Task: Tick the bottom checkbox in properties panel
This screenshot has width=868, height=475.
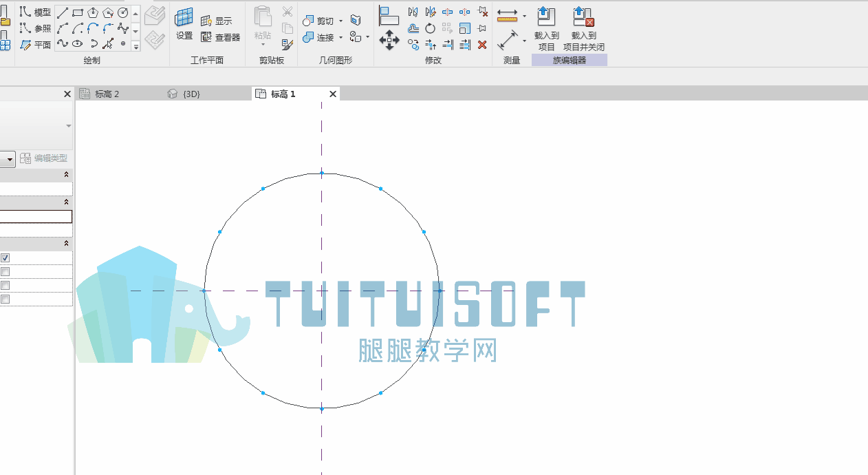Action: click(5, 299)
